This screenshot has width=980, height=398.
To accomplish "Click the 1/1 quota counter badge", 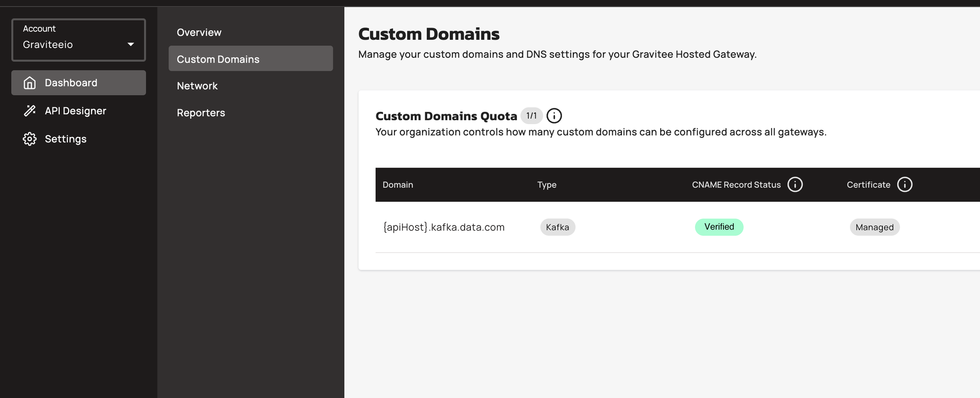I will [x=531, y=116].
